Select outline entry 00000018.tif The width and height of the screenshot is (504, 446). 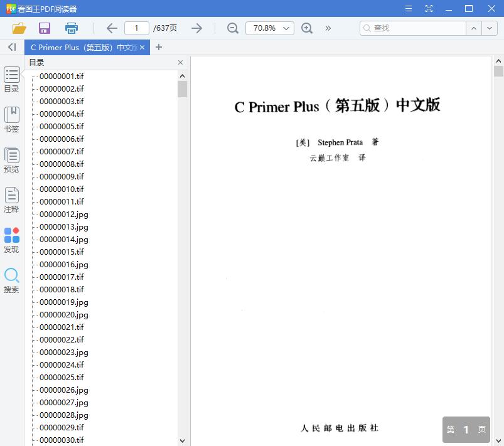[x=62, y=289]
